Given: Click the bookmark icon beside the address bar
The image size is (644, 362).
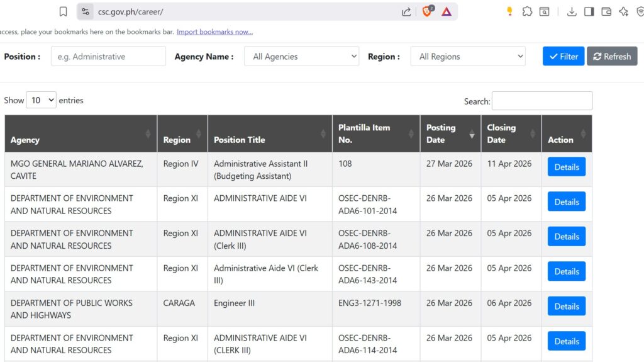Looking at the screenshot, I should coord(63,11).
